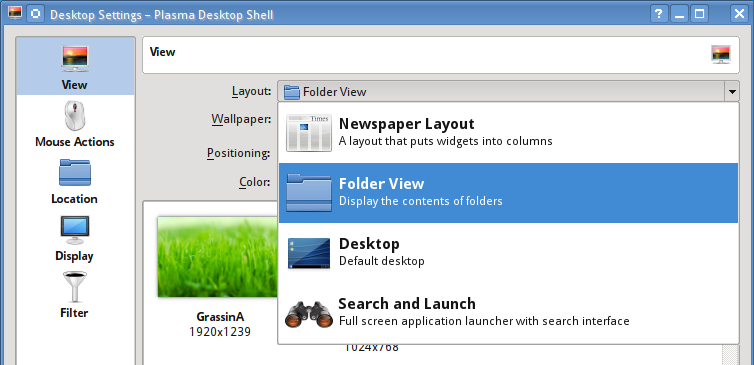Image resolution: width=754 pixels, height=365 pixels.
Task: Click the window help question mark button
Action: click(659, 13)
